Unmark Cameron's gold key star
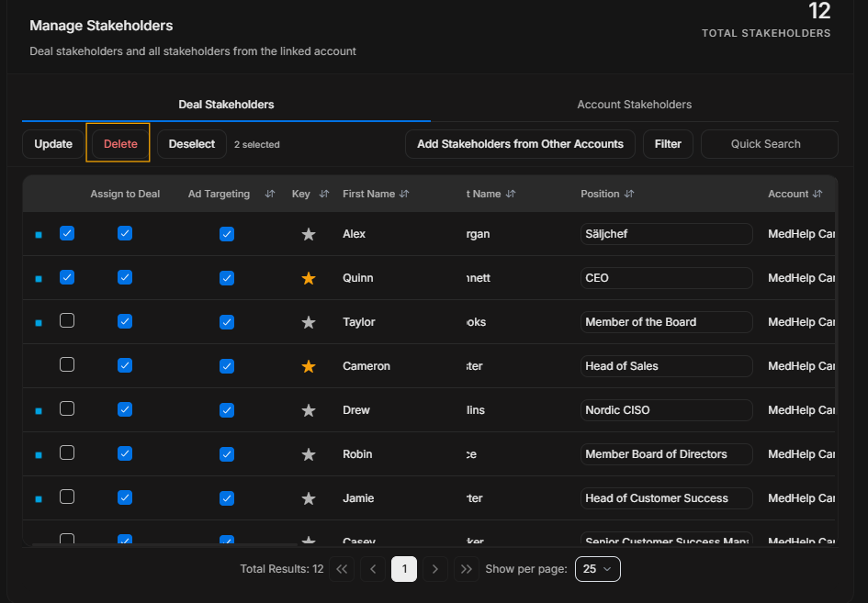Screen dimensions: 868x603 click(309, 366)
